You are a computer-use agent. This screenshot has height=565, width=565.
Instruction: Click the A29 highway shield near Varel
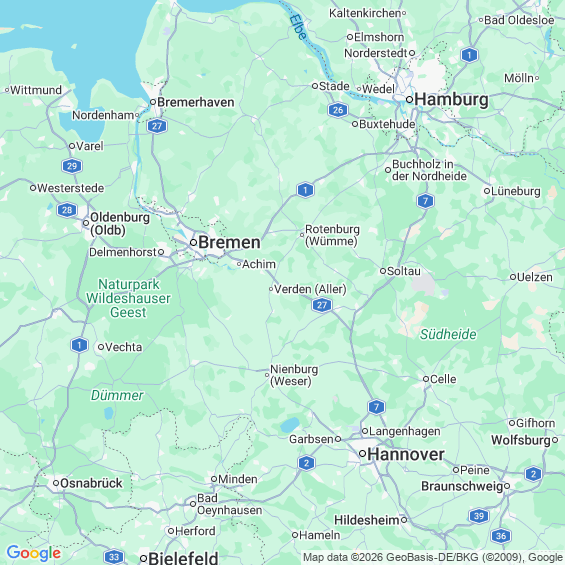pyautogui.click(x=72, y=166)
